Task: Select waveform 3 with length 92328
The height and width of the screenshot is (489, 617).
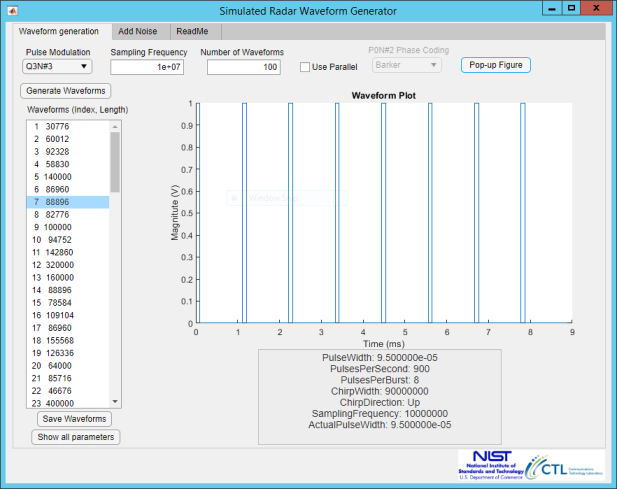Action: [x=68, y=151]
